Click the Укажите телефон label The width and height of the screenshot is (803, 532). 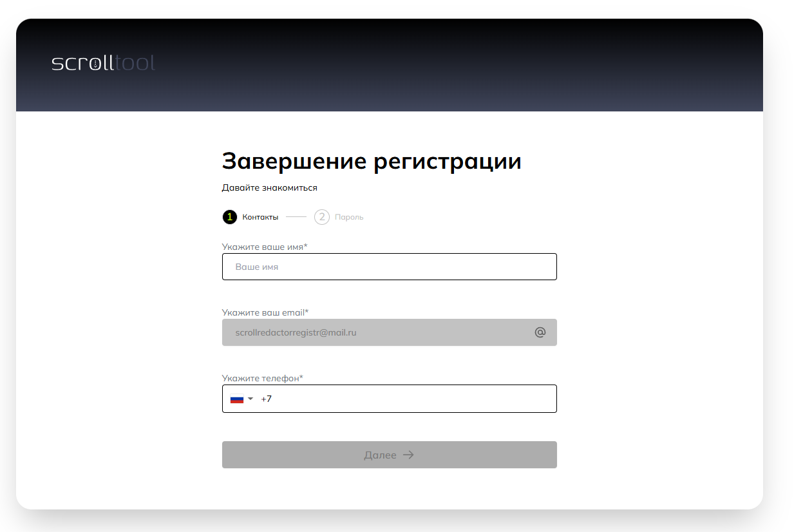(x=262, y=378)
